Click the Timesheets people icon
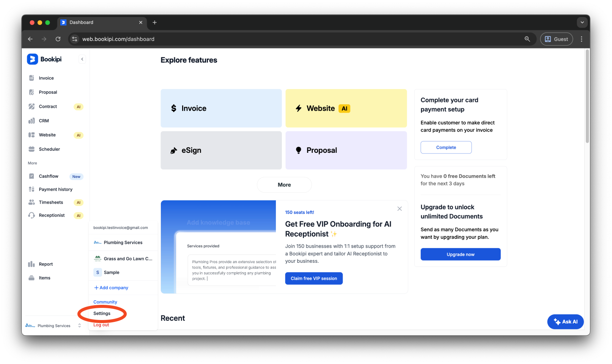 [31, 202]
